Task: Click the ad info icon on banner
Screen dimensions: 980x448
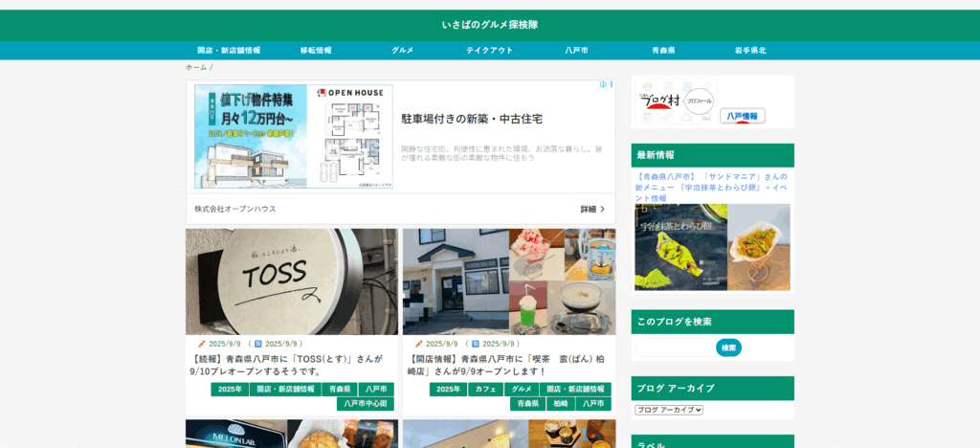Action: (x=603, y=85)
